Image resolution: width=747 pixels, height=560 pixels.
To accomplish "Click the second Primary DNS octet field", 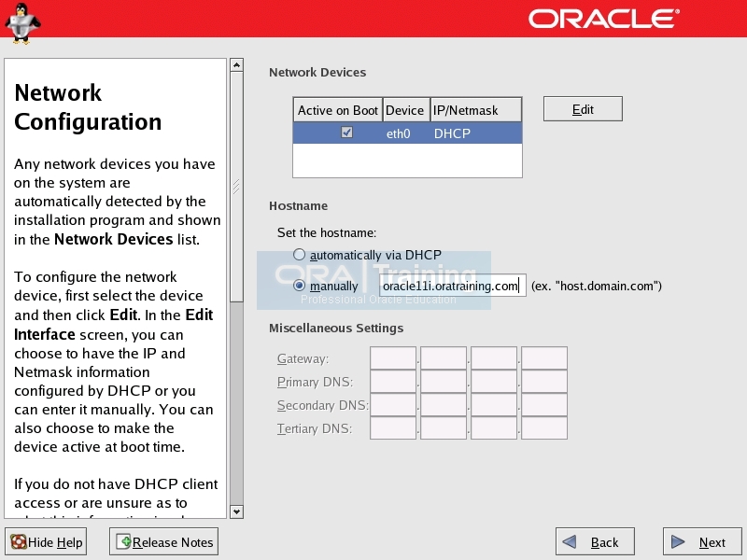I will tap(444, 382).
